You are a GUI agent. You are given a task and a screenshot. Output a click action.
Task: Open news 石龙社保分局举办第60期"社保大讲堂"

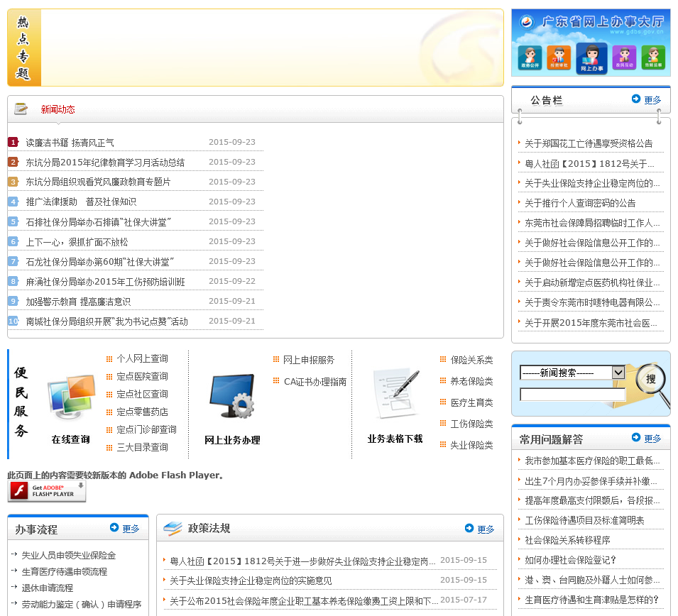tap(99, 262)
